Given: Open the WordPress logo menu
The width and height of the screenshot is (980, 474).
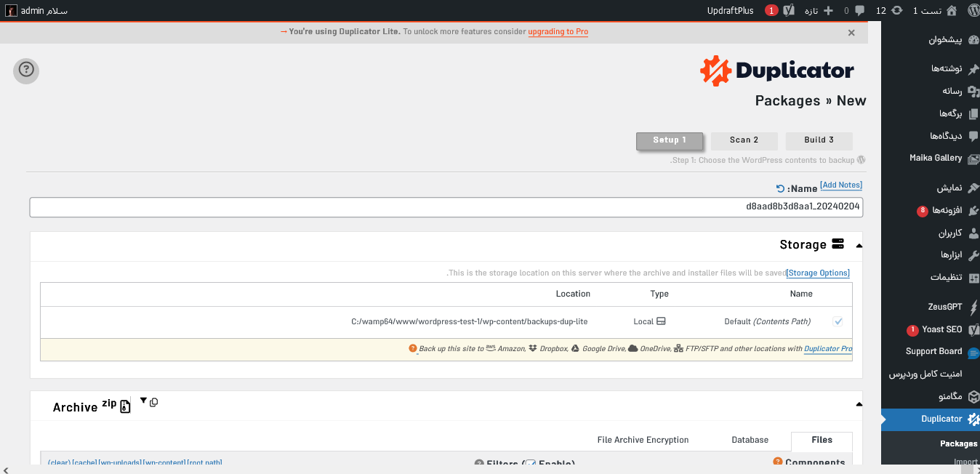Looking at the screenshot, I should [973, 10].
